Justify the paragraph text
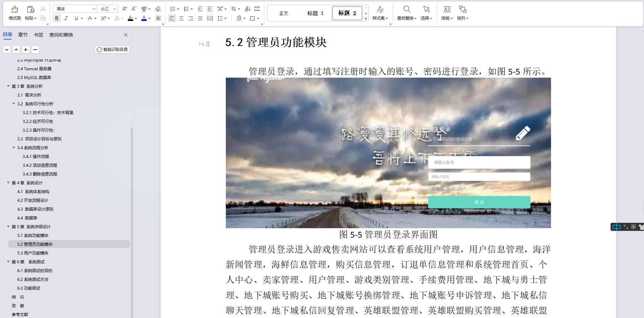The width and height of the screenshot is (644, 318). [200, 18]
